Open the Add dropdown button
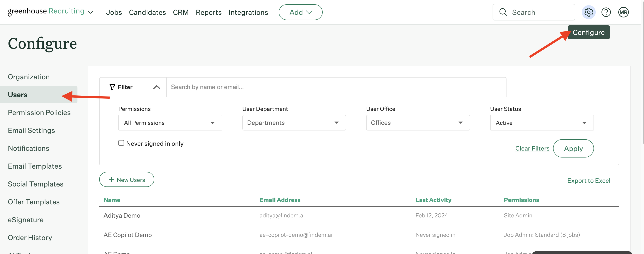The image size is (644, 254). pos(300,12)
